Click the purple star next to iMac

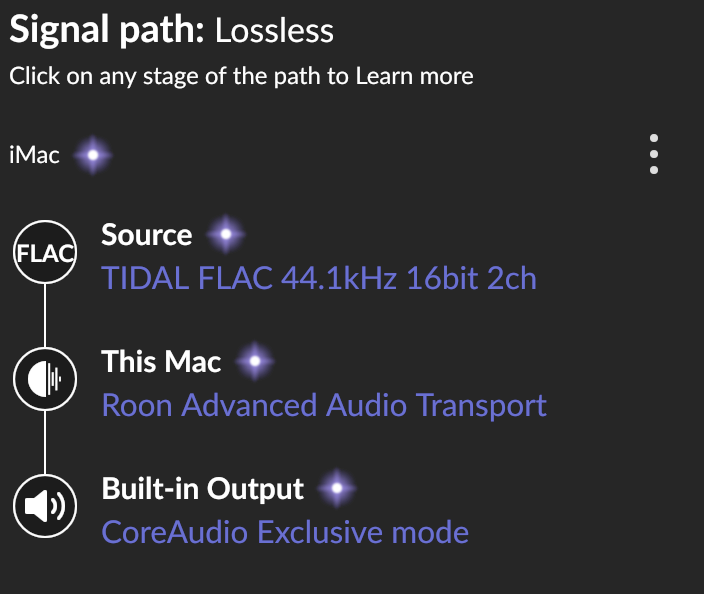(93, 155)
